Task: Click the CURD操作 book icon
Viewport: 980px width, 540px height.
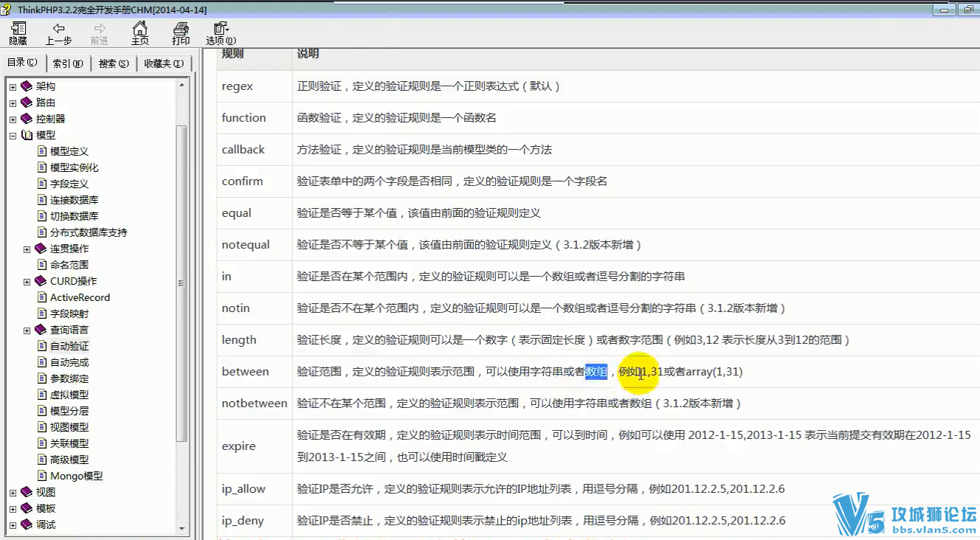Action: pyautogui.click(x=41, y=281)
